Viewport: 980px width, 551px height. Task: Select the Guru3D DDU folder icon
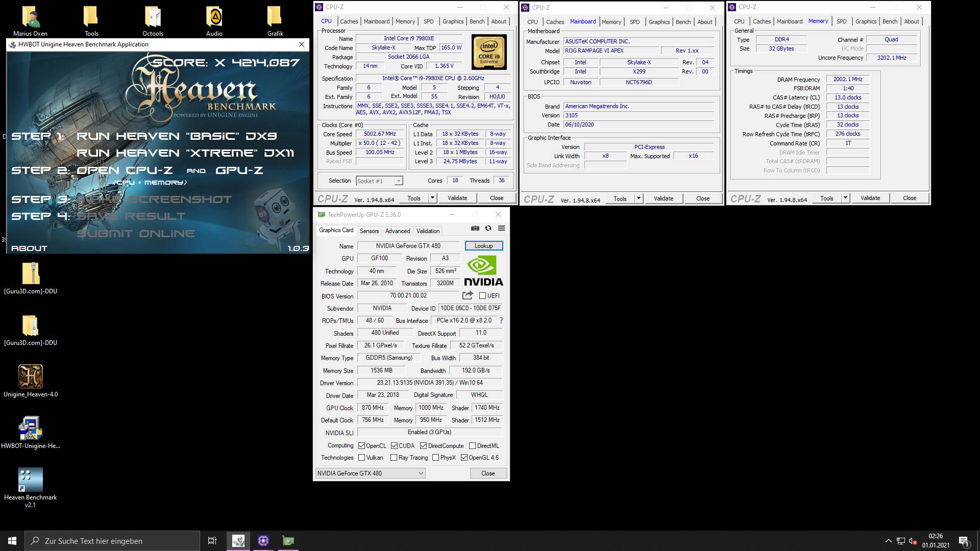click(31, 330)
